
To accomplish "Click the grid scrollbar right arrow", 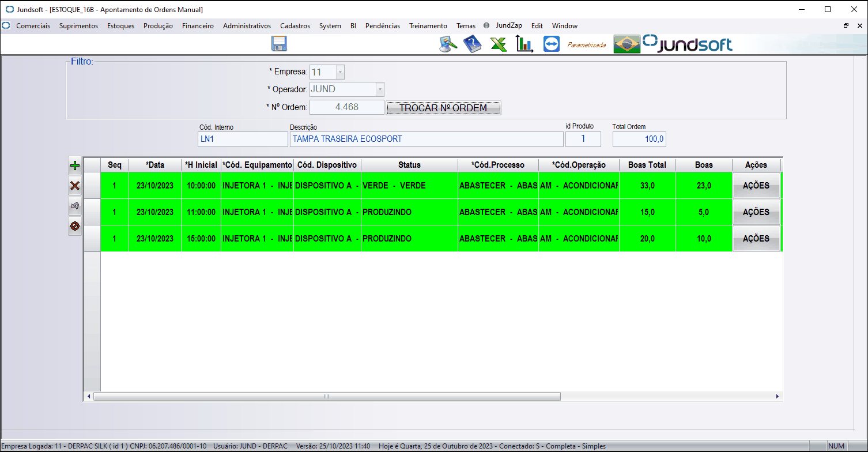I will pyautogui.click(x=777, y=397).
